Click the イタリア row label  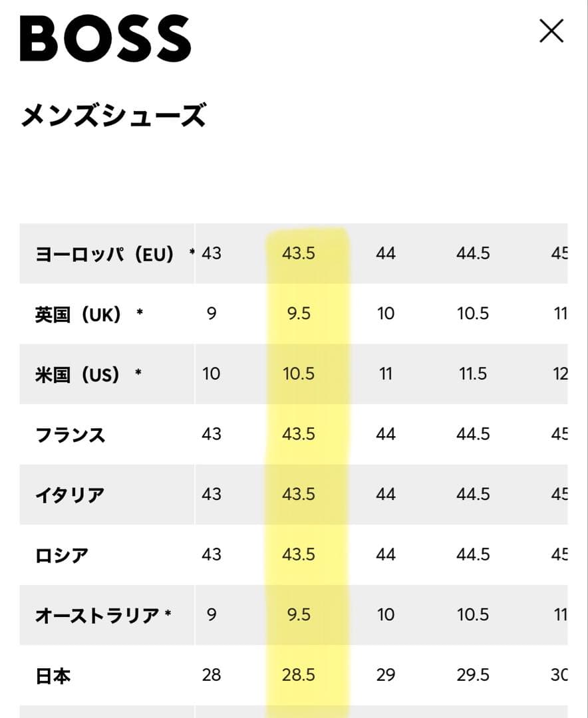[70, 495]
